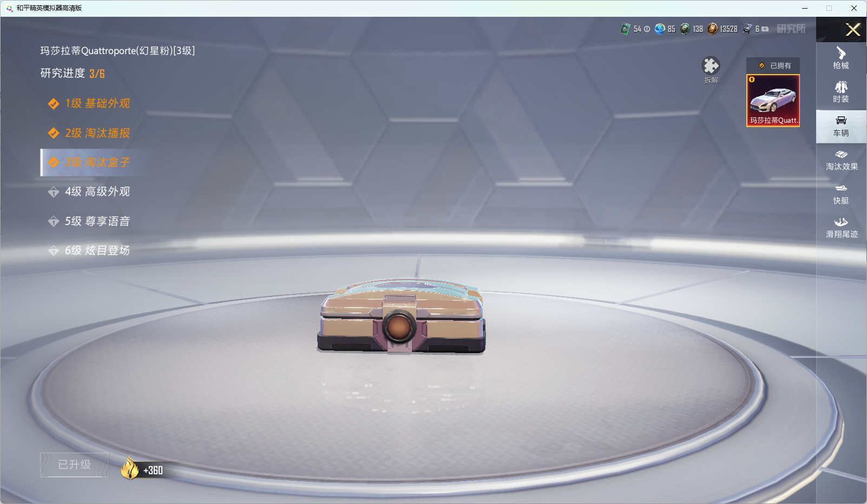Select level 3 淘汰盒子

(97, 162)
